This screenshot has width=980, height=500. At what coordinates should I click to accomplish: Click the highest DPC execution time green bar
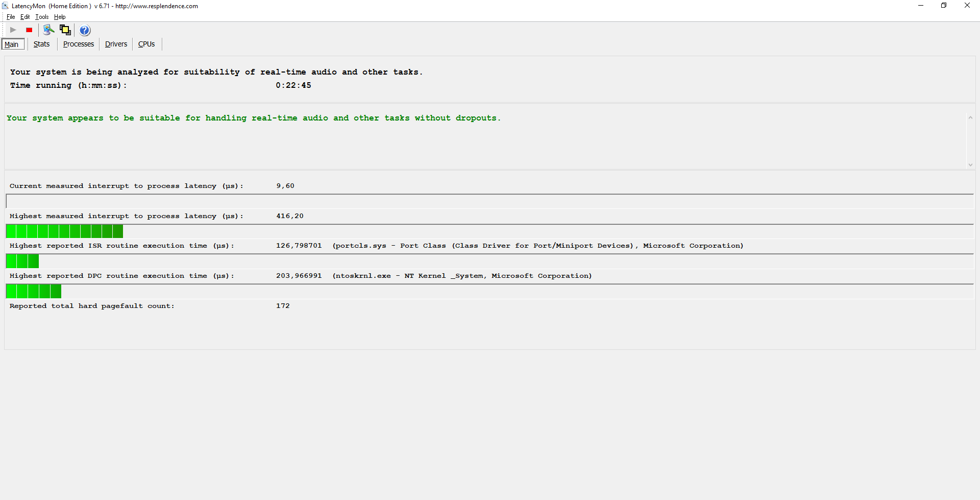(34, 292)
